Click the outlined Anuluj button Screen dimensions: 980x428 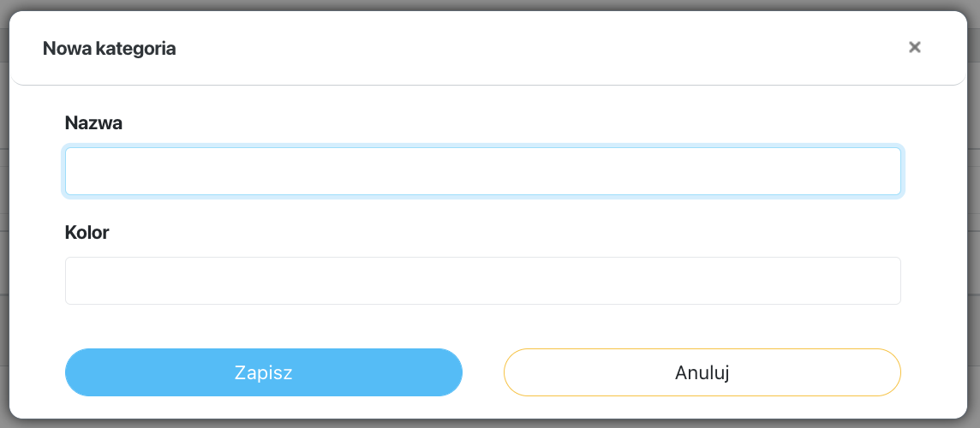(x=702, y=372)
